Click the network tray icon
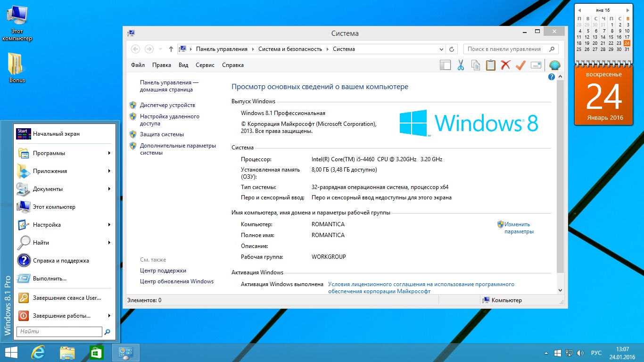 (x=570, y=353)
